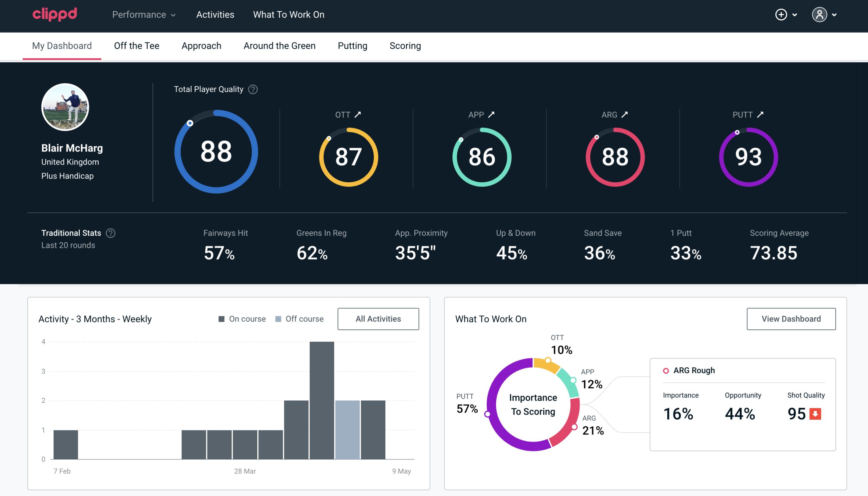Image resolution: width=868 pixels, height=496 pixels.
Task: Click the add activity plus icon
Action: click(781, 15)
